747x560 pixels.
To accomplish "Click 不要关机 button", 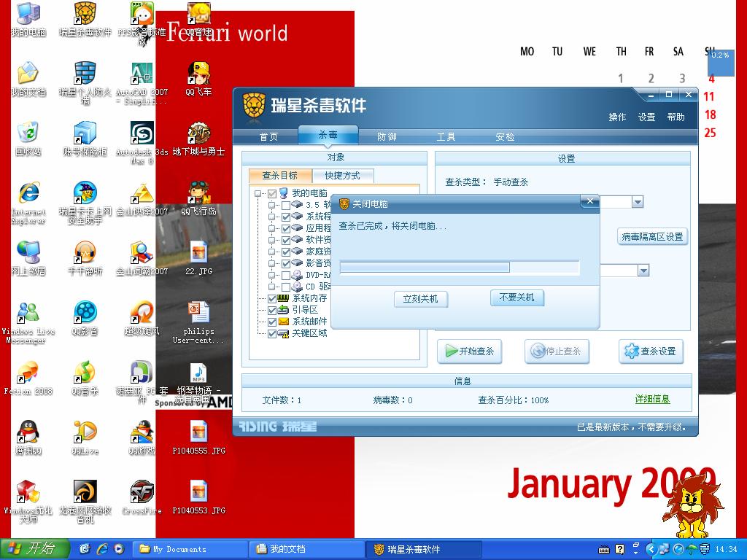I will click(x=517, y=297).
